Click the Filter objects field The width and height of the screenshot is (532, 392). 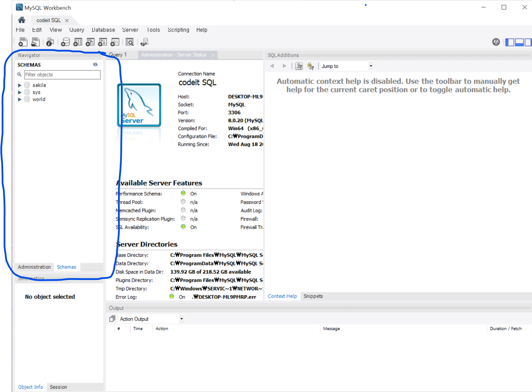[x=62, y=75]
